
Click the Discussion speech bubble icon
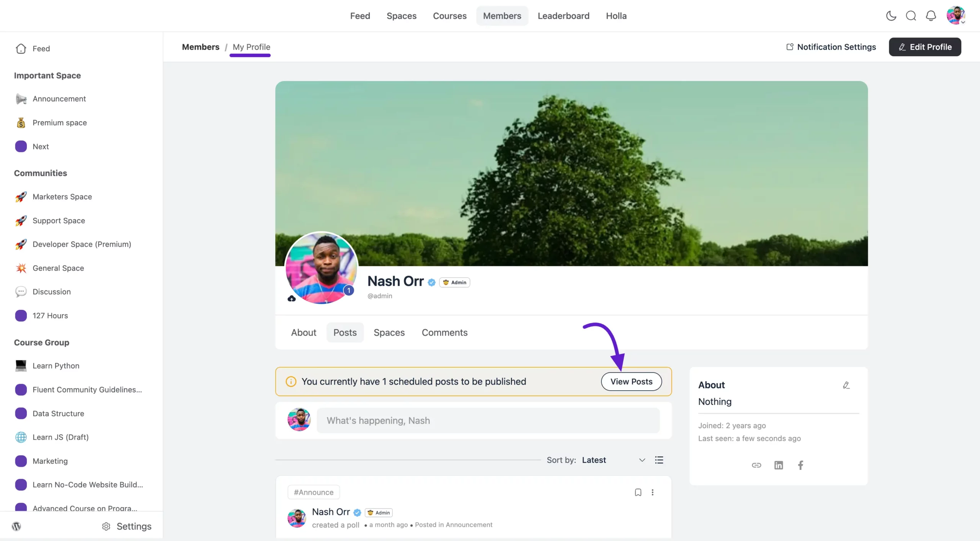[x=21, y=292]
